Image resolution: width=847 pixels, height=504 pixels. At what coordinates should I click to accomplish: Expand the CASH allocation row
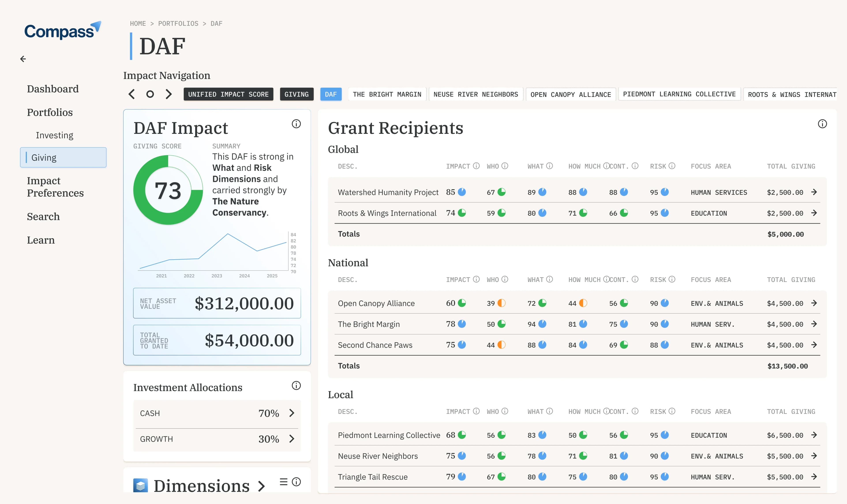(217, 413)
